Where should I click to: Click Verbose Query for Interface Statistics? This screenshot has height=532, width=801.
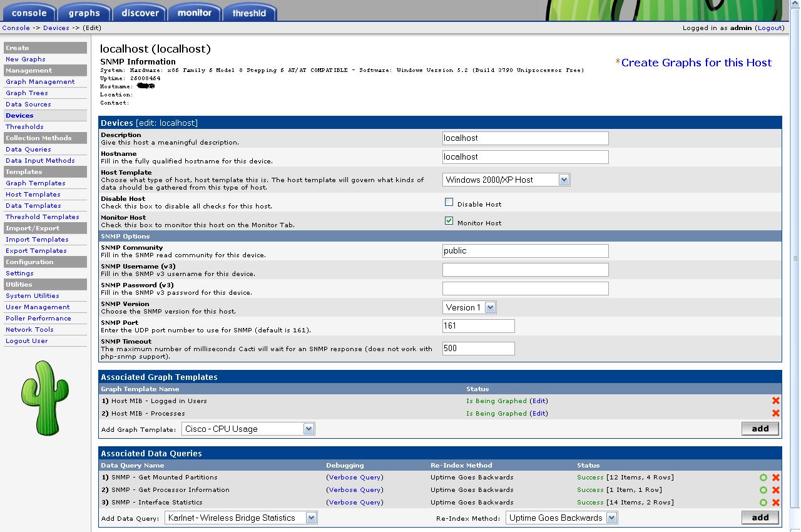pyautogui.click(x=355, y=503)
